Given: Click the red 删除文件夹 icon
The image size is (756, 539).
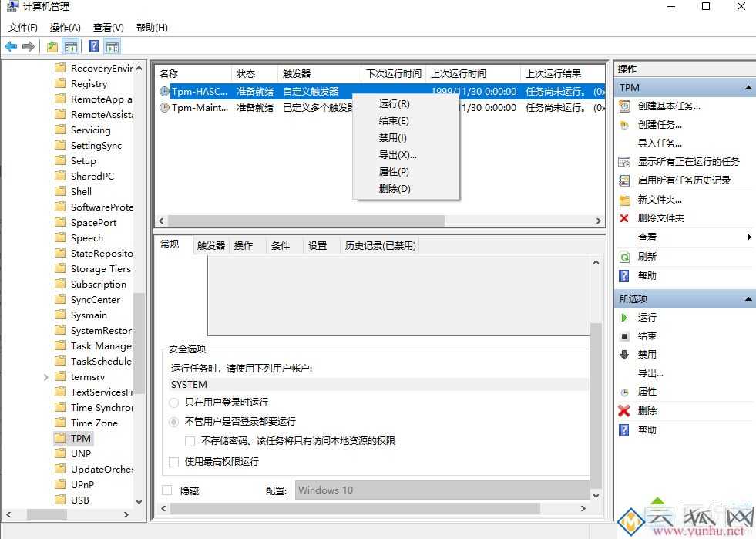Looking at the screenshot, I should coord(623,217).
